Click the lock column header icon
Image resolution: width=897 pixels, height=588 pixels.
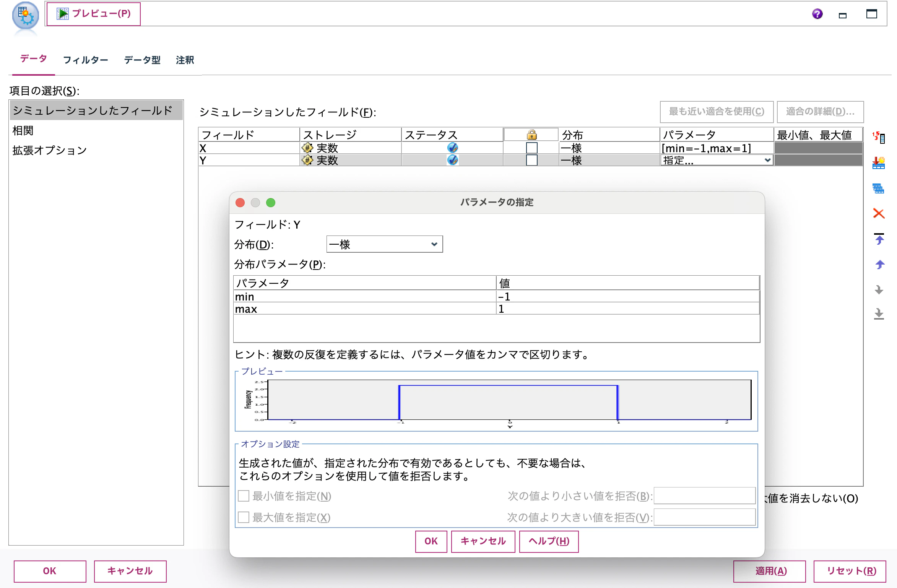pos(531,135)
